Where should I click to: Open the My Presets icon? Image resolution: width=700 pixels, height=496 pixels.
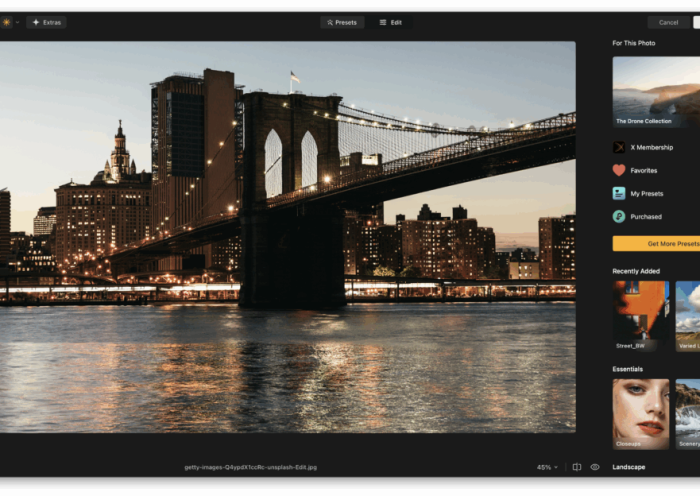(x=619, y=193)
